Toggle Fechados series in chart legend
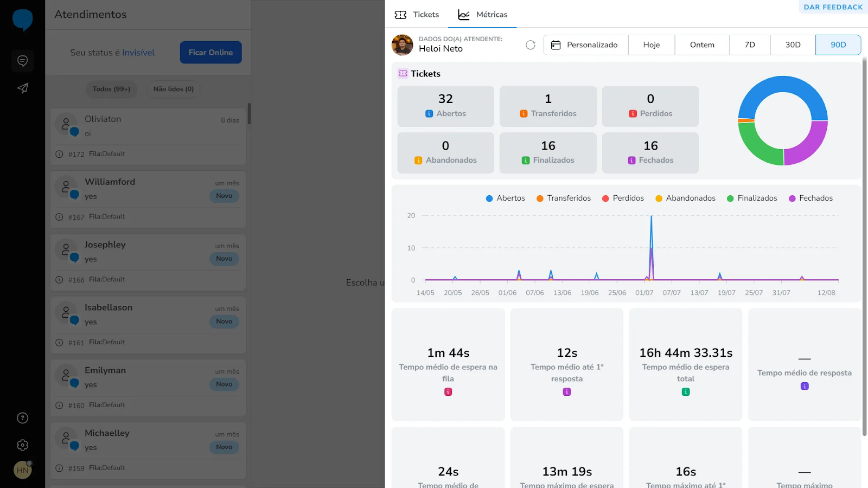Viewport: 868px width, 488px height. 810,198
